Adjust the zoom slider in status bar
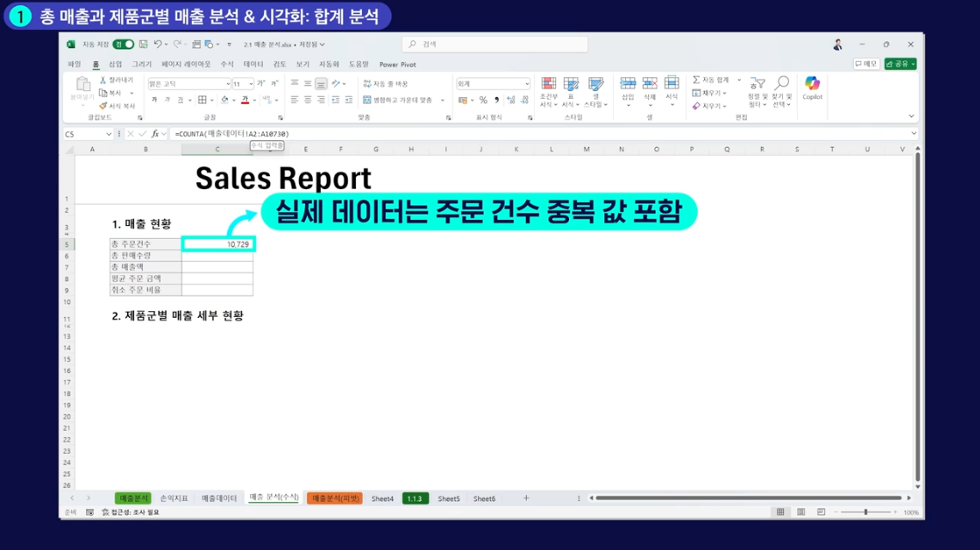 pyautogui.click(x=865, y=512)
